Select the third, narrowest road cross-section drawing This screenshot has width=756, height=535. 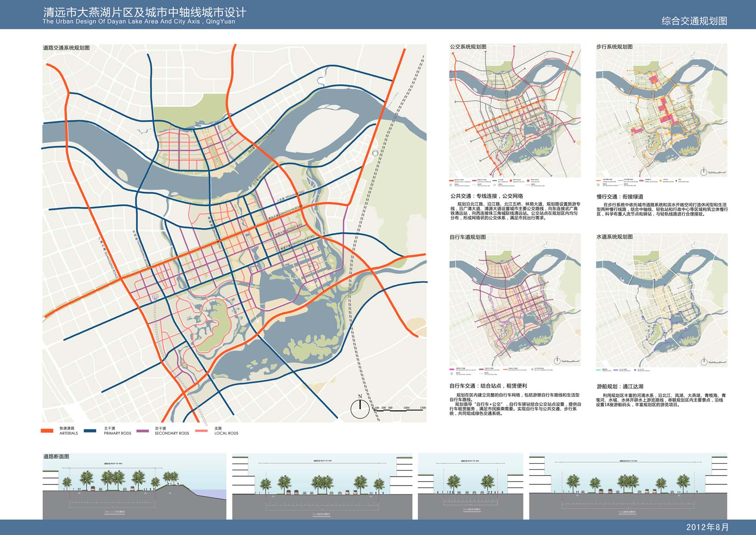pyautogui.click(x=470, y=486)
